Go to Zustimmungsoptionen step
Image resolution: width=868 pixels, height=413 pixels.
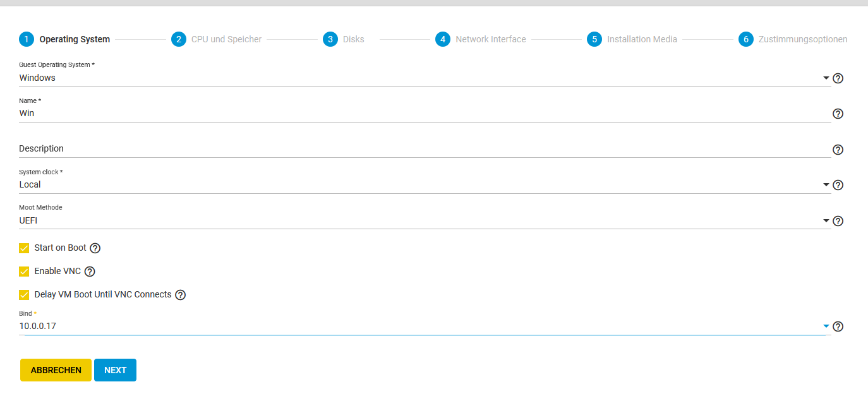tap(803, 39)
